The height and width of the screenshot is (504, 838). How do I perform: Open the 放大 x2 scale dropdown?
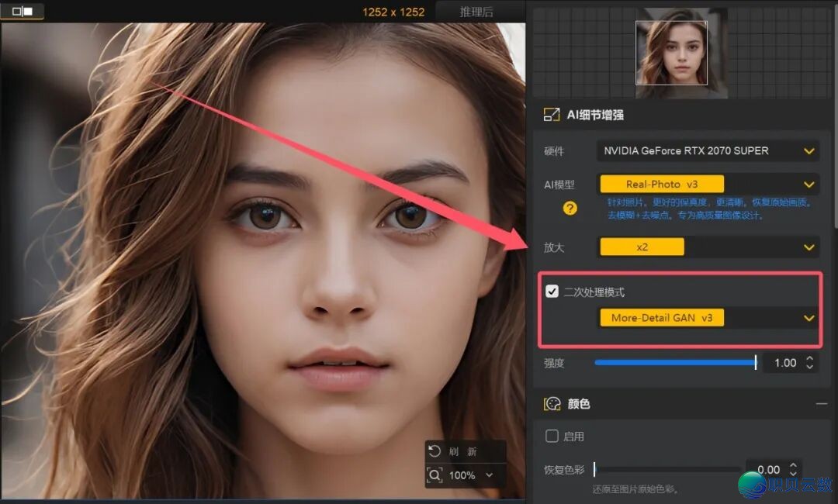[x=809, y=247]
